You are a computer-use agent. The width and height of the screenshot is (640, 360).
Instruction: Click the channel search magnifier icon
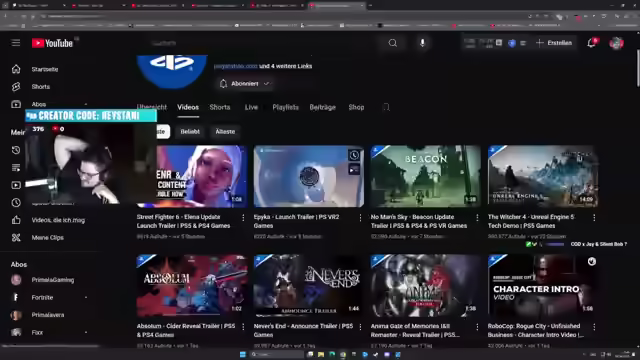click(386, 107)
